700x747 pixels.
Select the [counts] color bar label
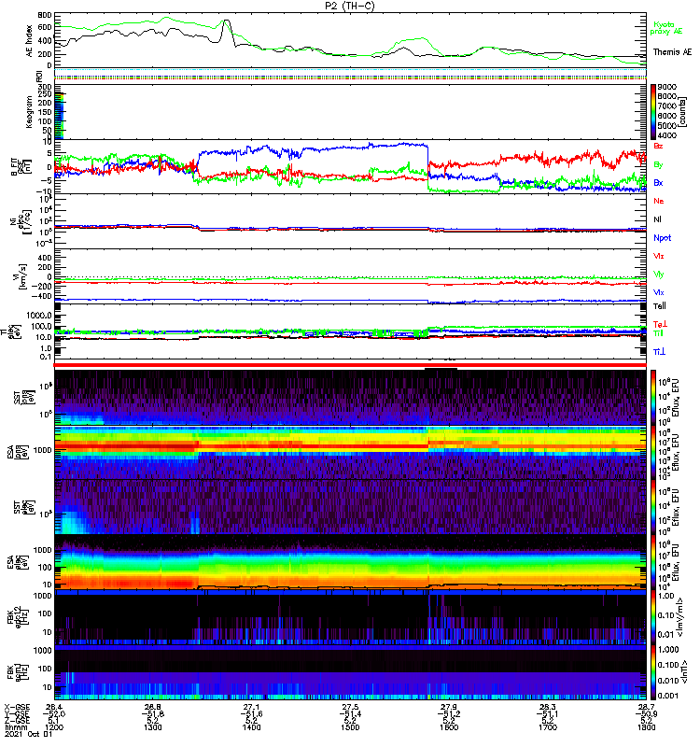tap(683, 112)
